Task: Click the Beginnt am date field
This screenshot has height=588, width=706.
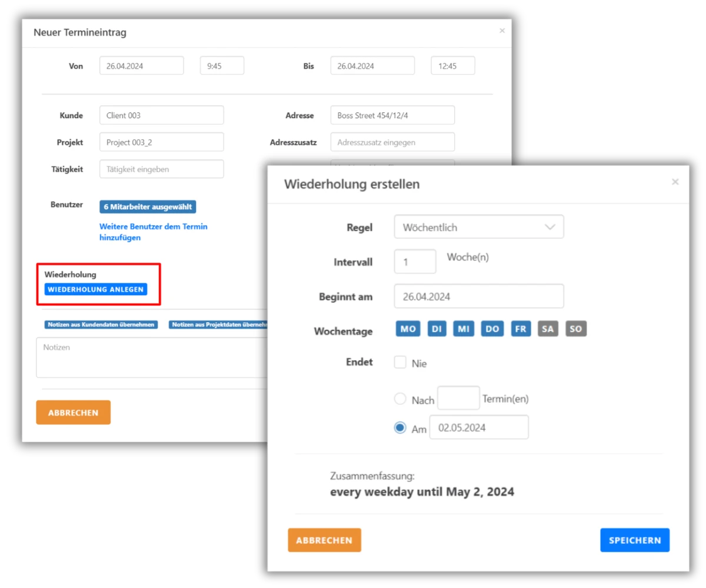Action: point(478,296)
